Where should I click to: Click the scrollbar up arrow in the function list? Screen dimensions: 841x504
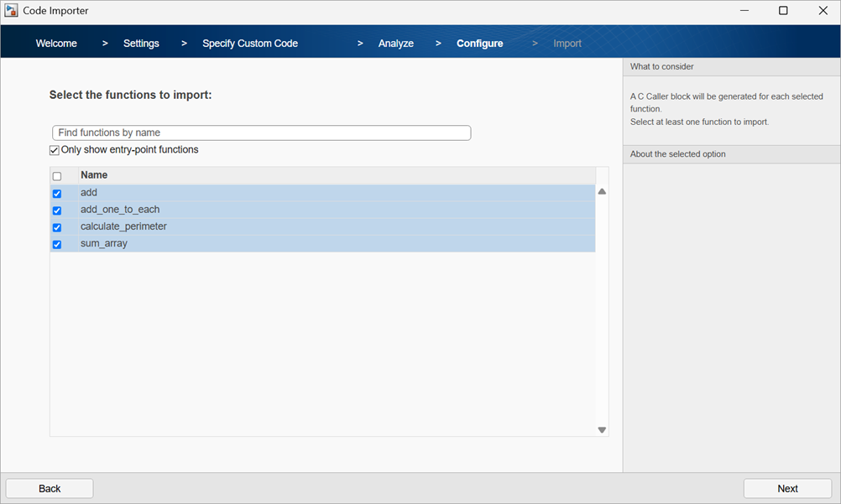(602, 192)
